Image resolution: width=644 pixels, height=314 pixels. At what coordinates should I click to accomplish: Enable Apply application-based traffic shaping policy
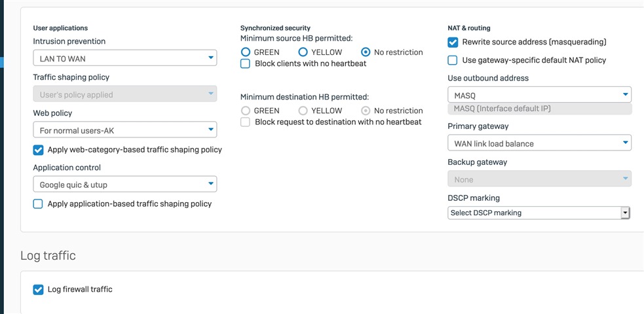click(38, 203)
